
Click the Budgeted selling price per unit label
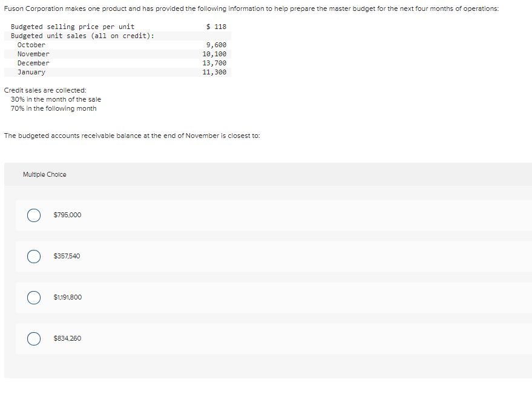73,27
